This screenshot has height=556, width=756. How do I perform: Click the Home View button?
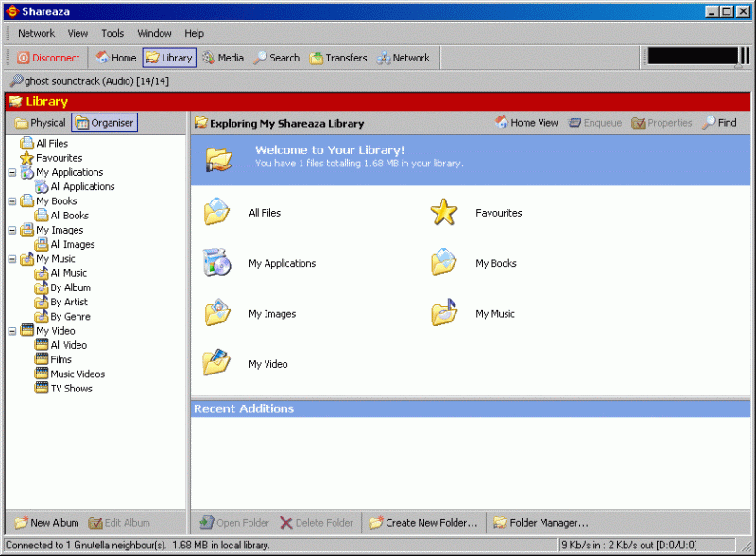tap(526, 123)
